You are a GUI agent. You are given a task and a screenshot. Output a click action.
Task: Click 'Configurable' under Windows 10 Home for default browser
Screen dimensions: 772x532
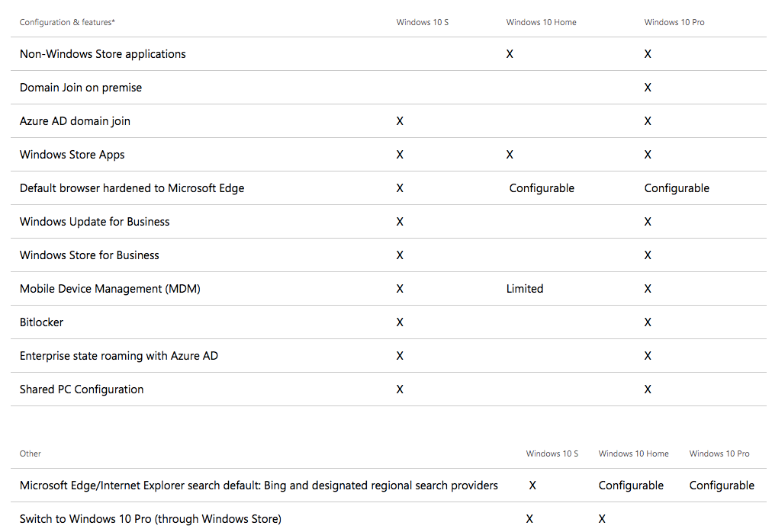(x=542, y=188)
